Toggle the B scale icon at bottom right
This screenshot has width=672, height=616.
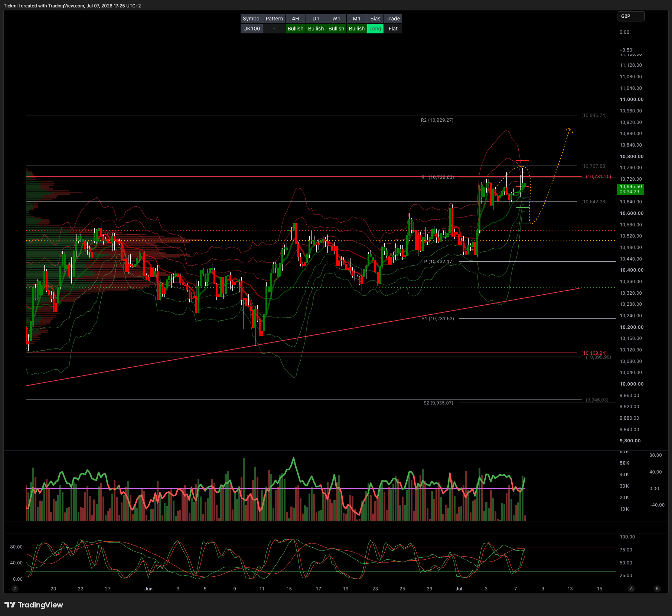pos(657,589)
